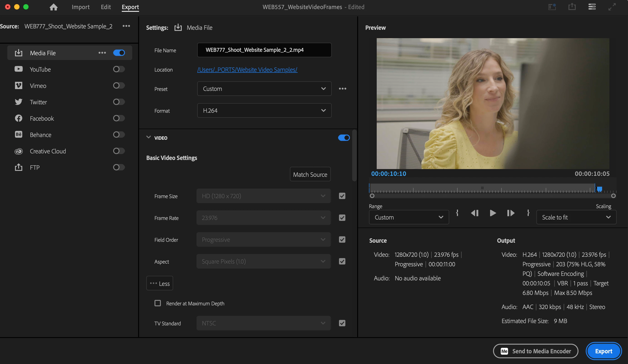Turn off the VIDEO section toggle
628x364 pixels.
[344, 138]
